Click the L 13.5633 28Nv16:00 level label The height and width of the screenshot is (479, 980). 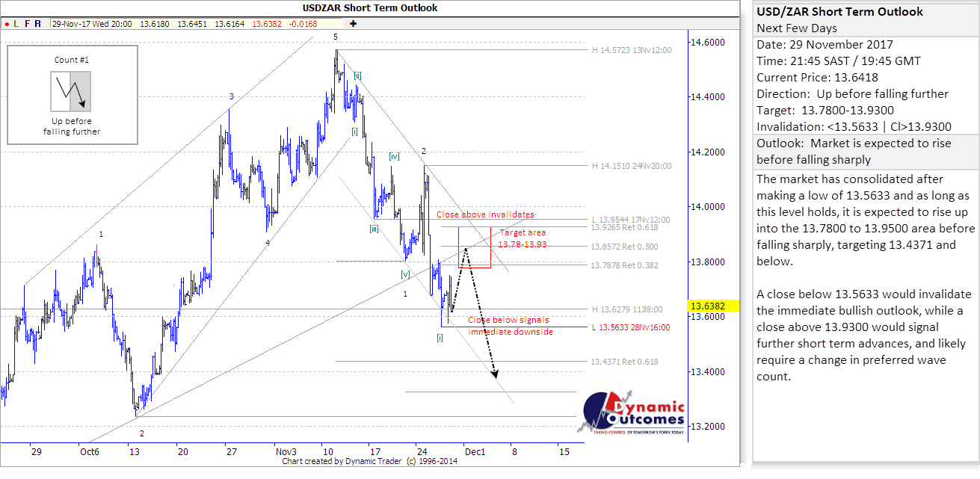point(632,327)
